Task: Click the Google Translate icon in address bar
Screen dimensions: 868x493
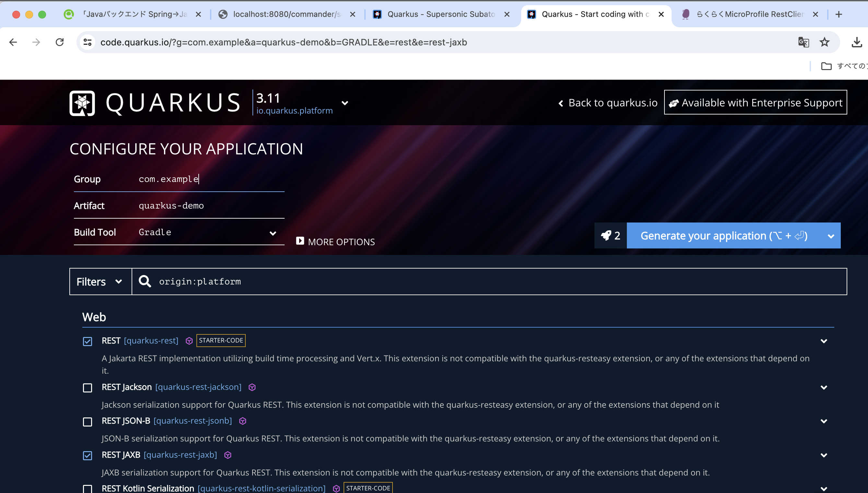Action: point(803,42)
